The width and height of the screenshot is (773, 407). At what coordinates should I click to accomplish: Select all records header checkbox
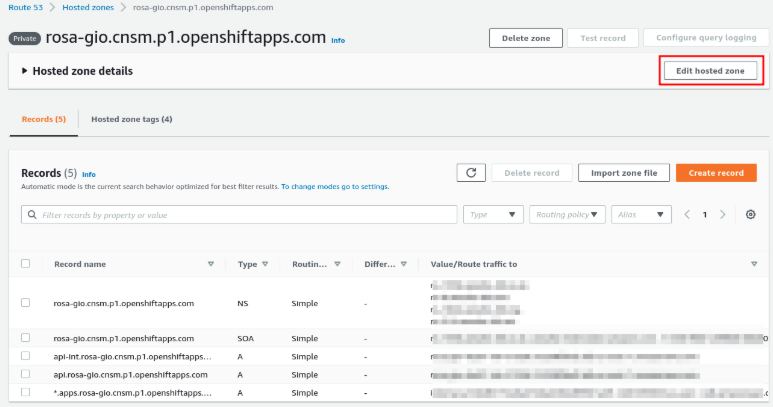(x=26, y=264)
